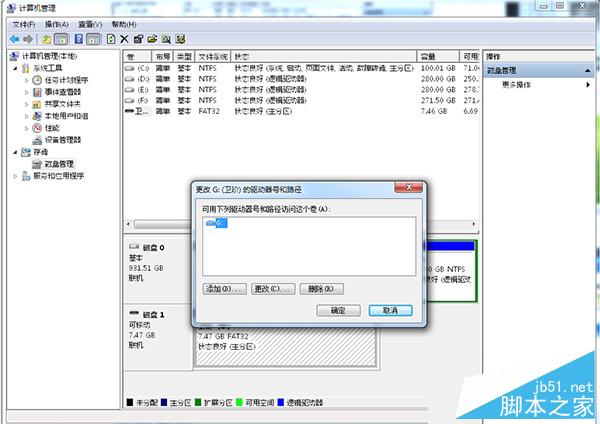600x424 pixels.
Task: Select the G: drive entry in the dialog list
Action: coord(217,223)
